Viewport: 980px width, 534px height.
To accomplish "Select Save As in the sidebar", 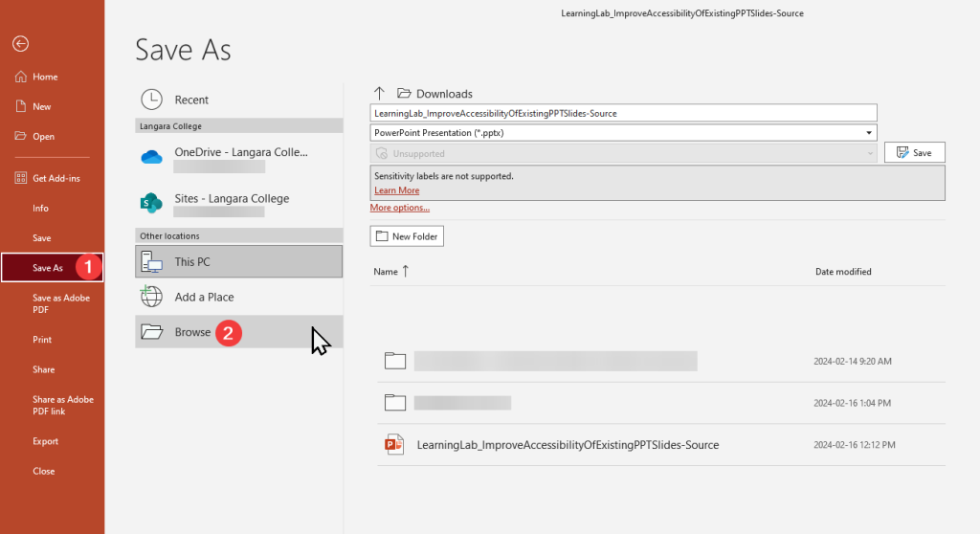I will pos(48,268).
